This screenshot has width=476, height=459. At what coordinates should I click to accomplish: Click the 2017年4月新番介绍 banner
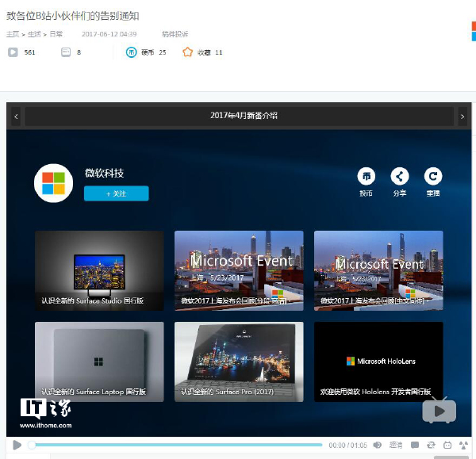coord(240,116)
